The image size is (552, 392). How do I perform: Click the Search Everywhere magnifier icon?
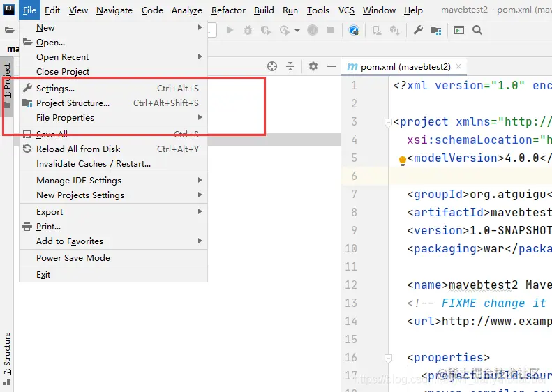[x=477, y=30]
